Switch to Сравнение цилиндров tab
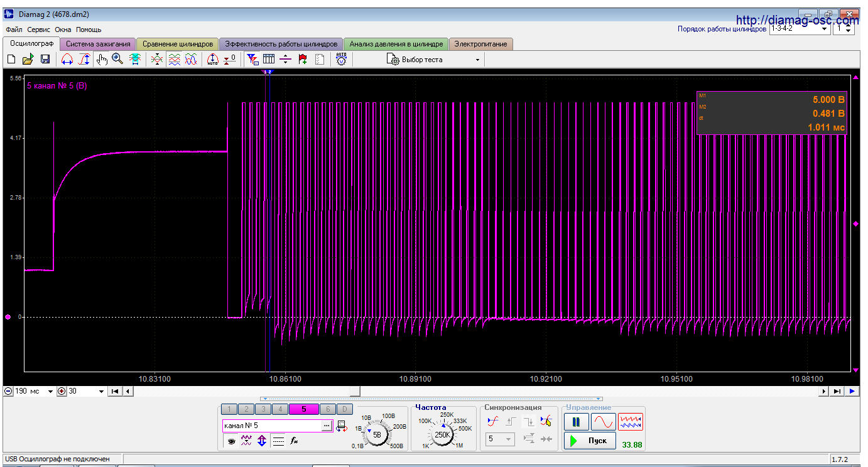Image resolution: width=868 pixels, height=467 pixels. (178, 44)
